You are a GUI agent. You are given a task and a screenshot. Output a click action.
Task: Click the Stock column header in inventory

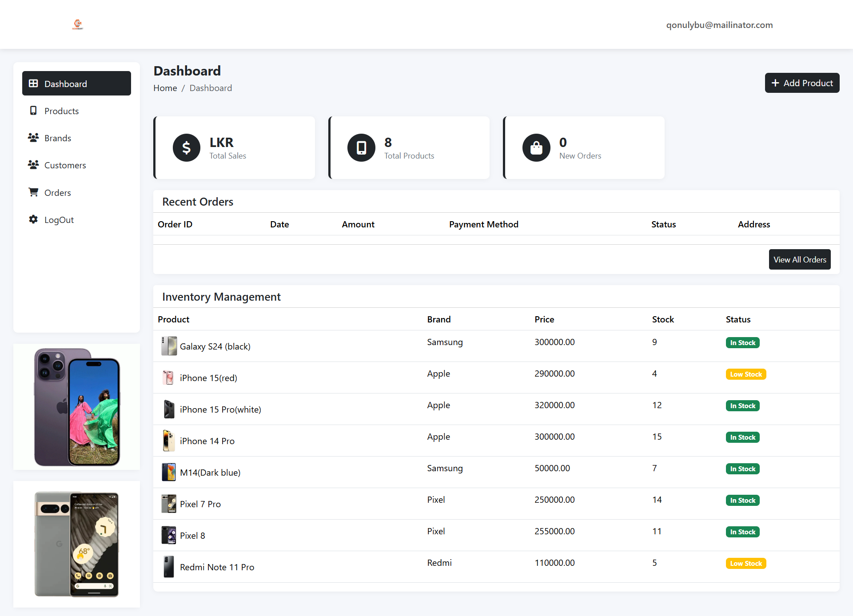663,319
